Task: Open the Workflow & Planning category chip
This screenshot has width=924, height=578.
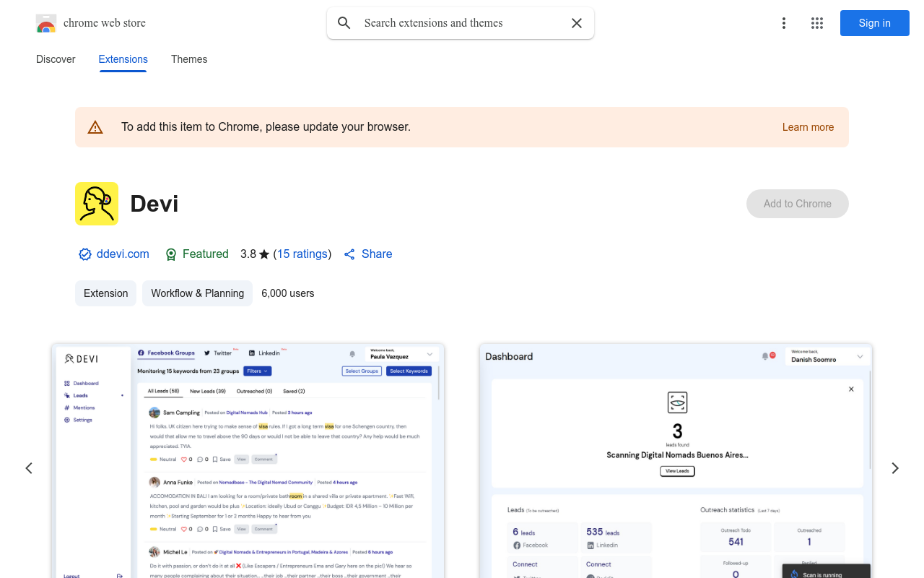Action: pos(198,293)
